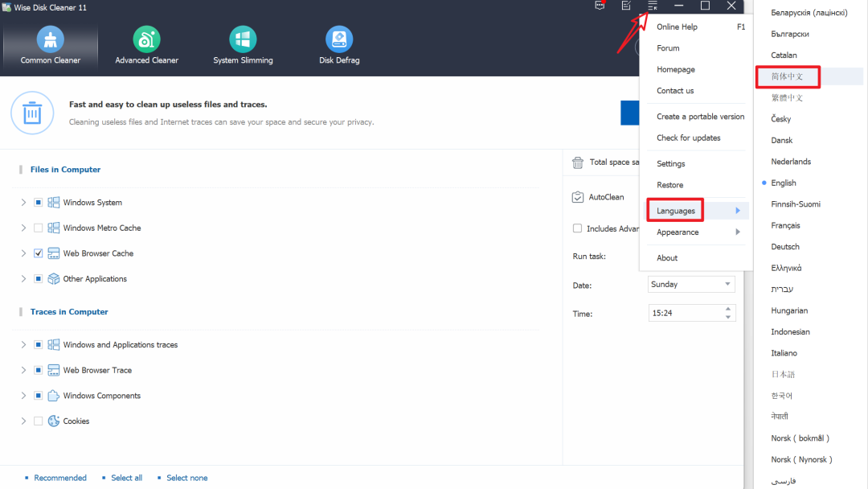Click the Select none link

pyautogui.click(x=187, y=478)
